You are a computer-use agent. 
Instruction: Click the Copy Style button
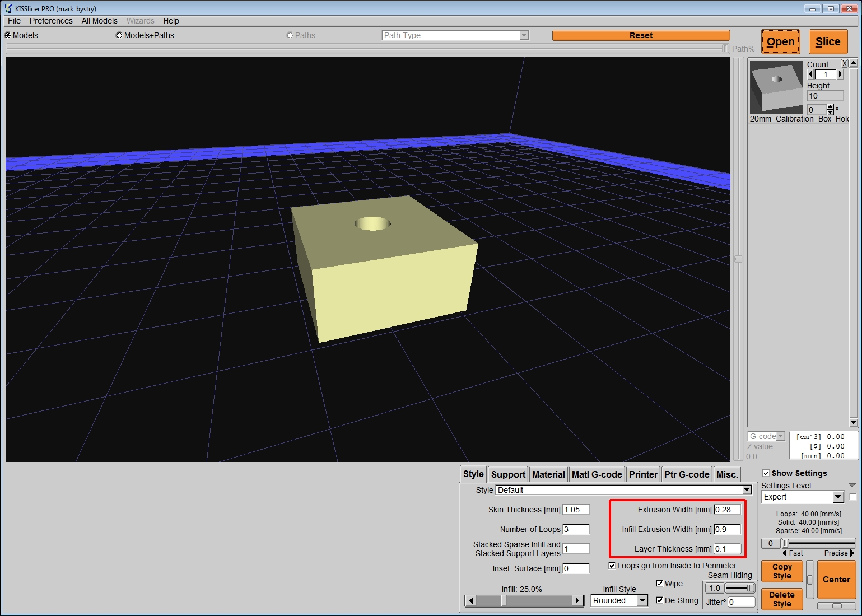(x=781, y=571)
